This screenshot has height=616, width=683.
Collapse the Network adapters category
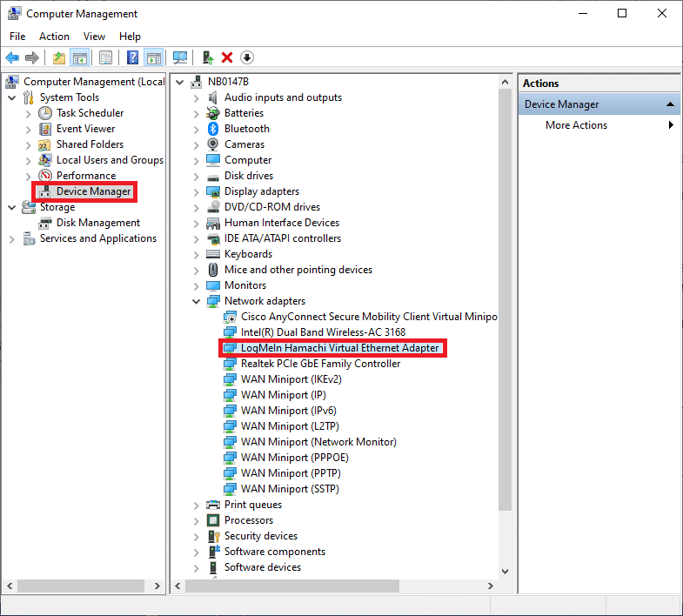click(x=198, y=301)
